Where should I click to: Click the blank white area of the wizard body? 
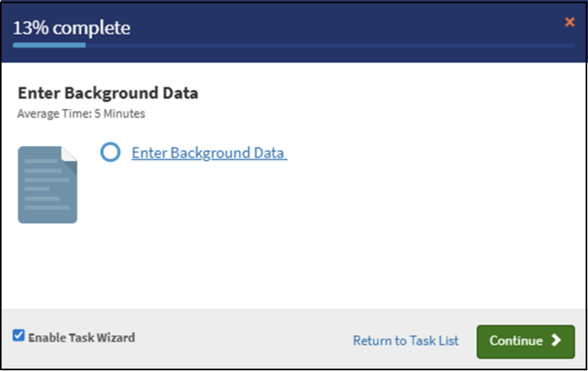(x=357, y=238)
